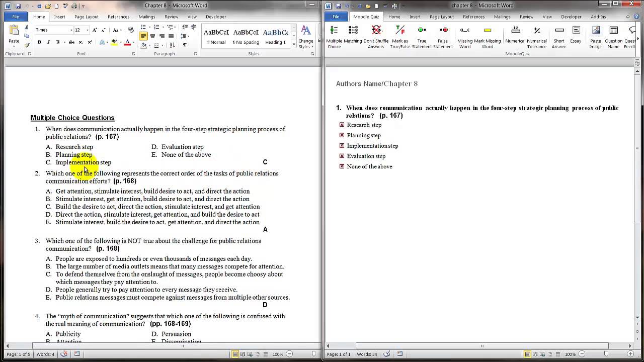
Task: Toggle Italic formatting
Action: [48, 42]
